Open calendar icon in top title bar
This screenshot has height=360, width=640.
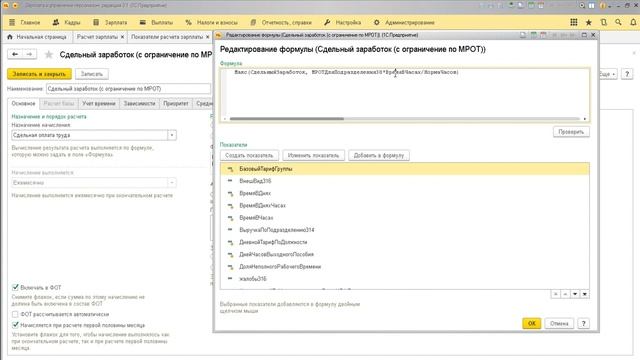pyautogui.click(x=541, y=5)
